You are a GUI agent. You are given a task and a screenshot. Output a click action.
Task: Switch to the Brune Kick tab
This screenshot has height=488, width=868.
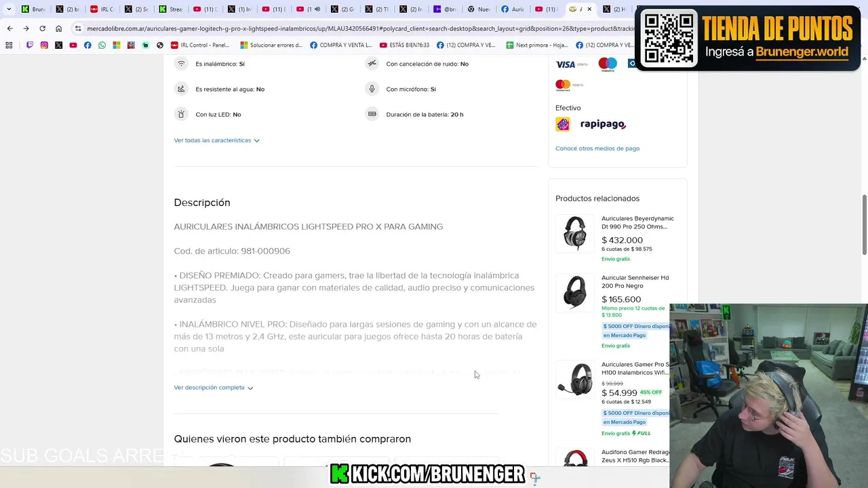33,9
